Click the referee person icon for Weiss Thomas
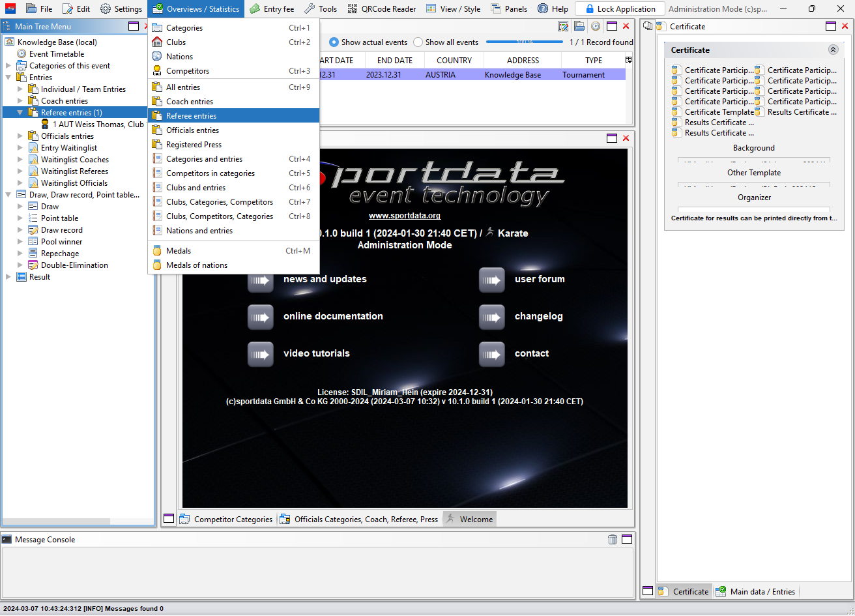Image resolution: width=855 pixels, height=616 pixels. pyautogui.click(x=45, y=125)
